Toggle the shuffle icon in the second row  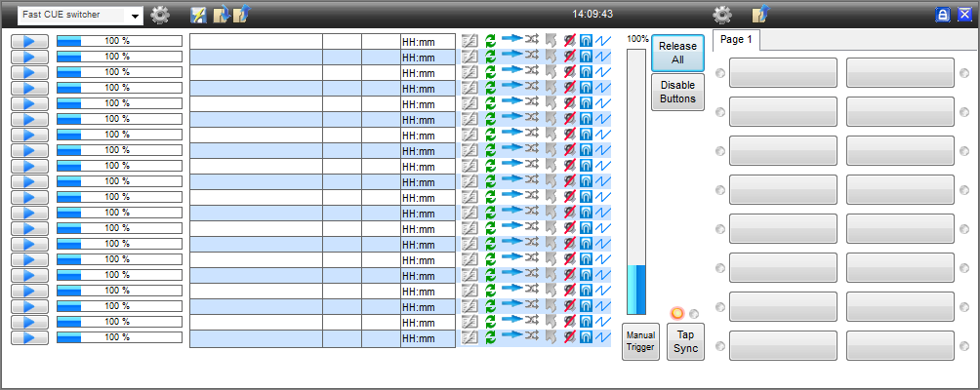[531, 55]
